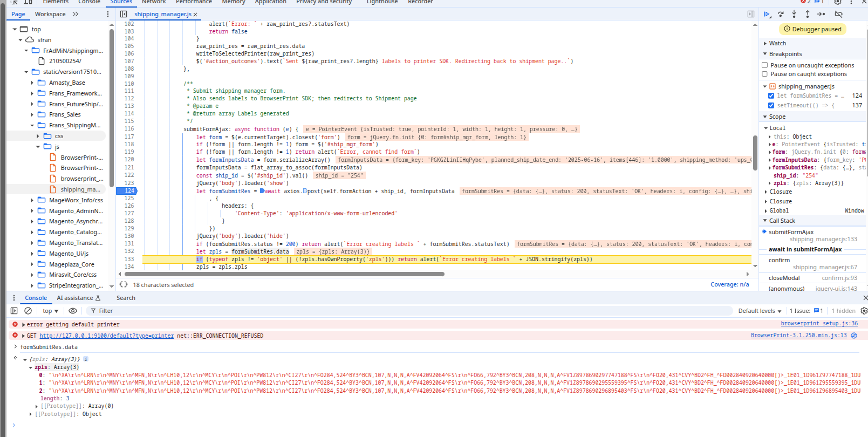Resume script execution in debugger
Screen dimensions: 868x437
[x=767, y=15]
